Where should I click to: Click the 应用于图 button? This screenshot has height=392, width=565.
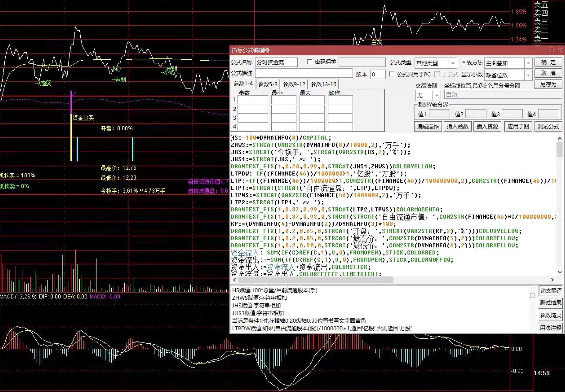[x=518, y=126]
